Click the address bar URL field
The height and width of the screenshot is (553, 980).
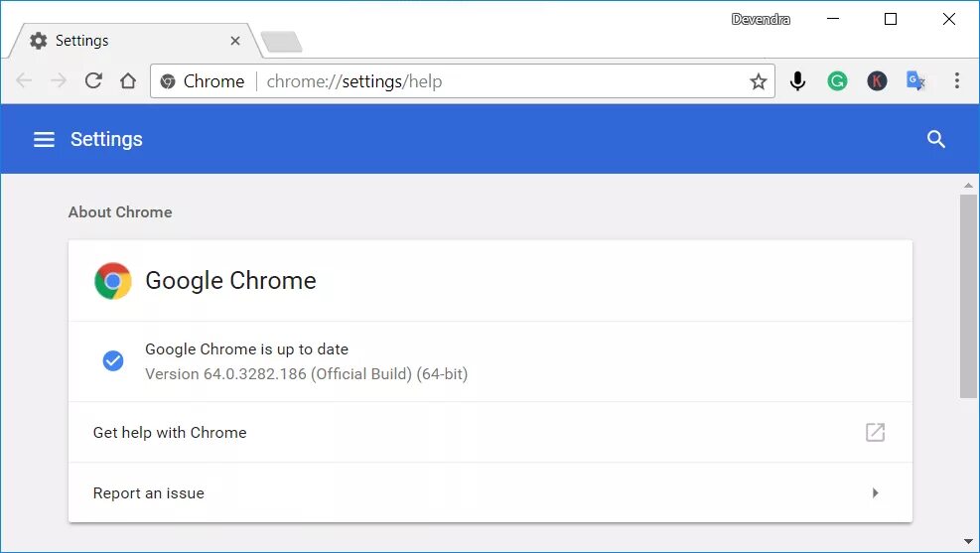pyautogui.click(x=496, y=81)
